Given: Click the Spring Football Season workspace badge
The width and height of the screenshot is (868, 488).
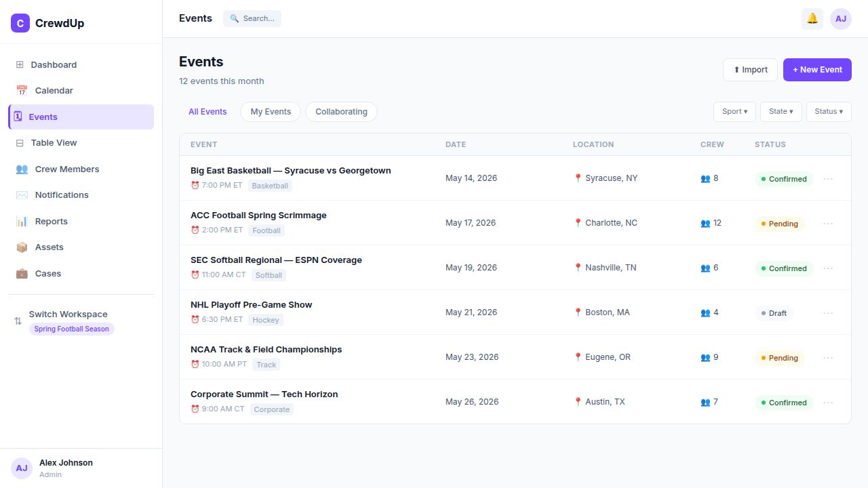Looking at the screenshot, I should click(x=72, y=329).
